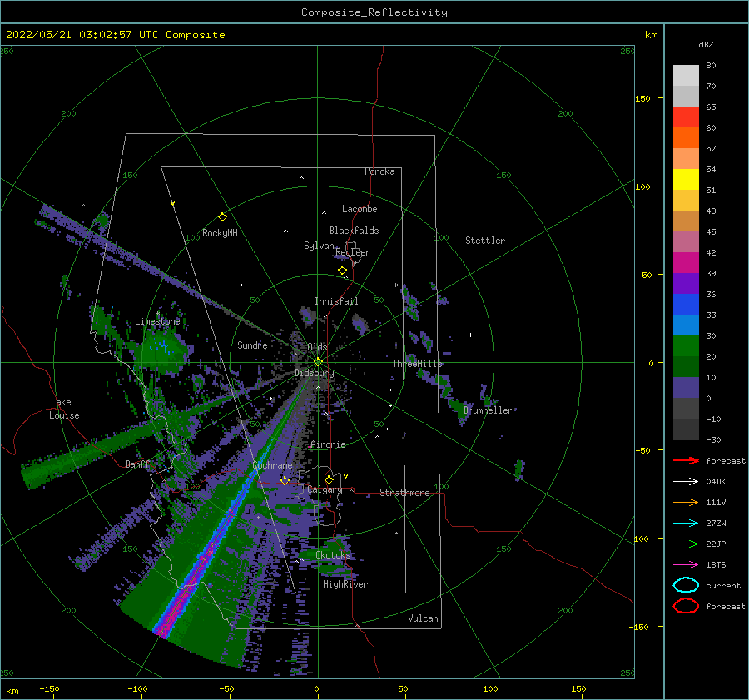This screenshot has height=700, width=749.
Task: Click the orange 111V arrow legend icon
Action: coord(686,502)
